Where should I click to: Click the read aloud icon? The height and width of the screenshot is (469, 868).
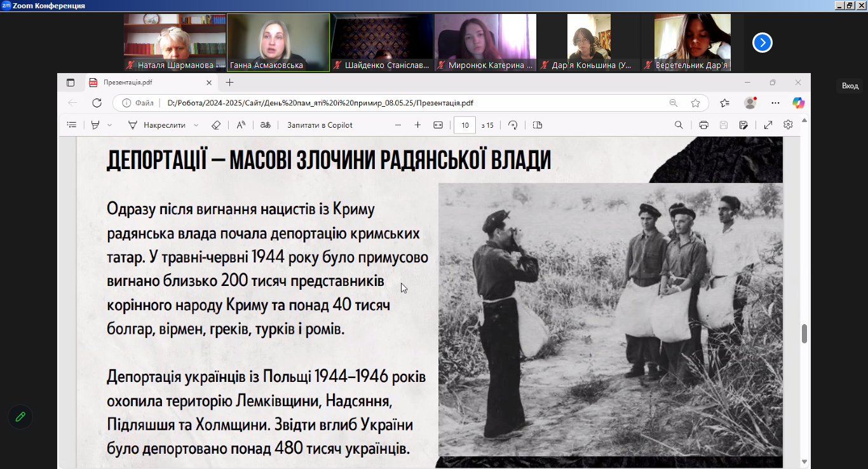point(241,125)
